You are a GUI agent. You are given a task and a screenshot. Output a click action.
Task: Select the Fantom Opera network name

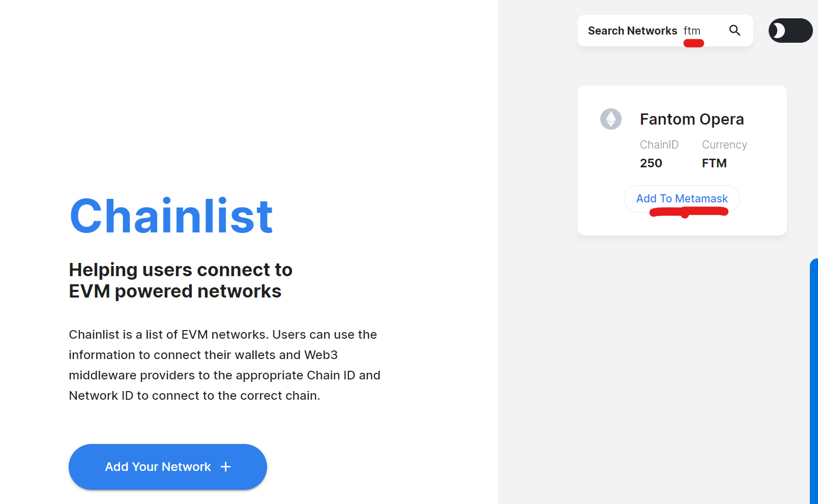(691, 119)
